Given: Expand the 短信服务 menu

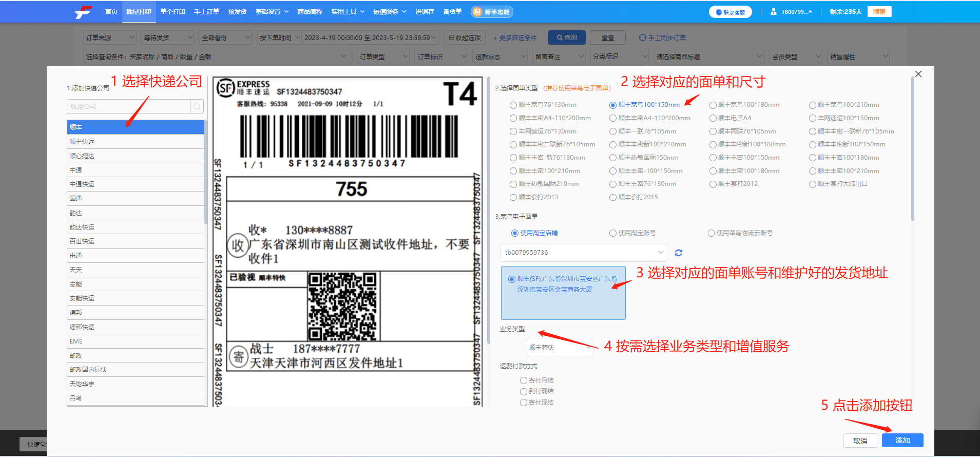Looking at the screenshot, I should 390,11.
